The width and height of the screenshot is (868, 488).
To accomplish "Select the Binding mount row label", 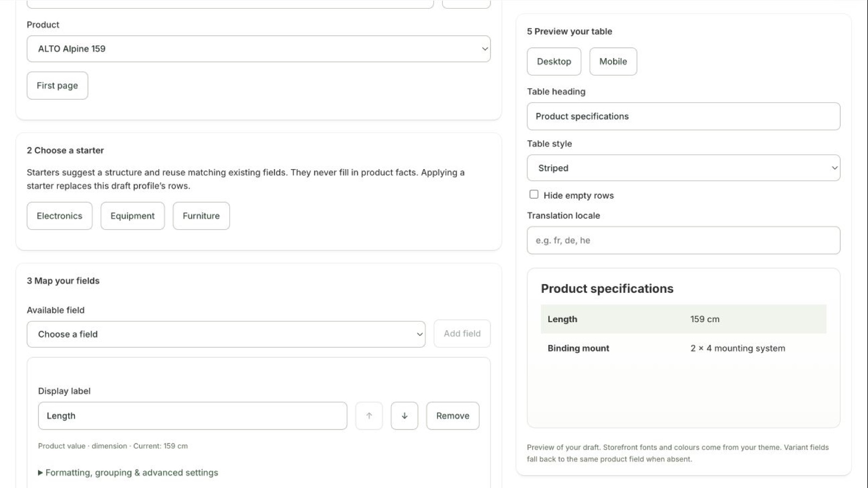I will [578, 348].
